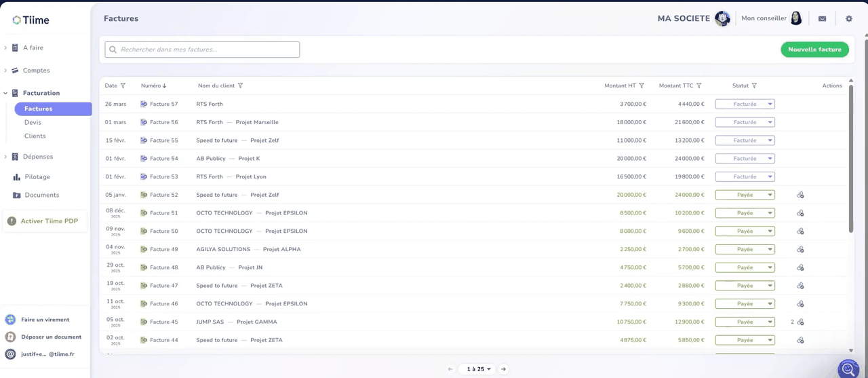Image resolution: width=868 pixels, height=378 pixels.
Task: Click the Mon conseiller advisor avatar
Action: (796, 18)
